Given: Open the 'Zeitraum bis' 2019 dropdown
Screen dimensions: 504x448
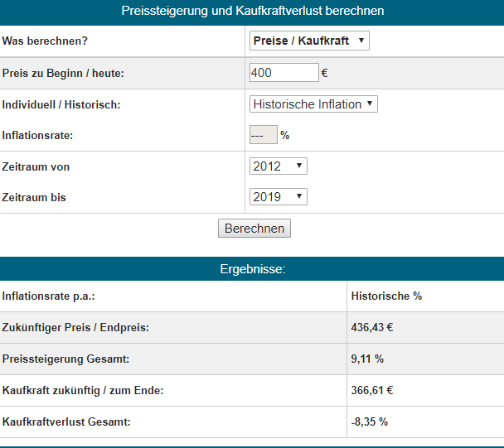Looking at the screenshot, I should click(278, 197).
